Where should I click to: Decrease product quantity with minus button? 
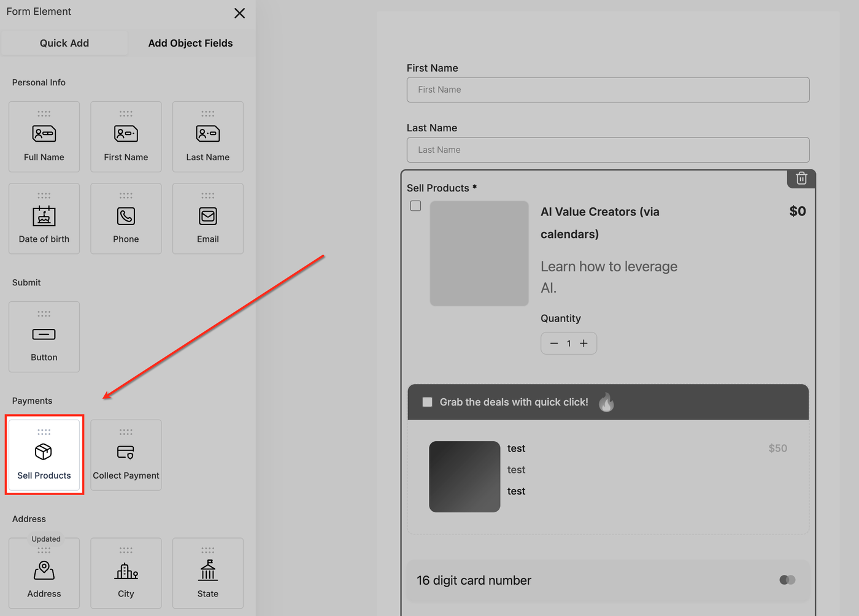[x=554, y=344]
